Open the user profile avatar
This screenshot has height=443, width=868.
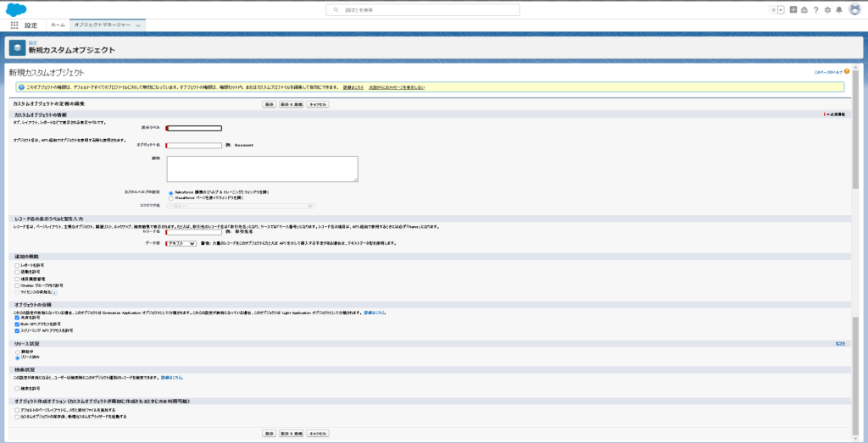pyautogui.click(x=854, y=9)
